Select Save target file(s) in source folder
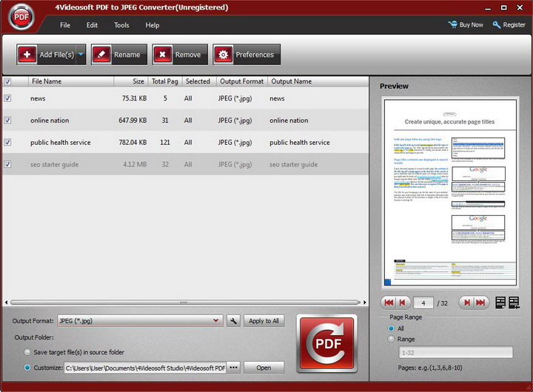533x392 pixels. coord(27,352)
